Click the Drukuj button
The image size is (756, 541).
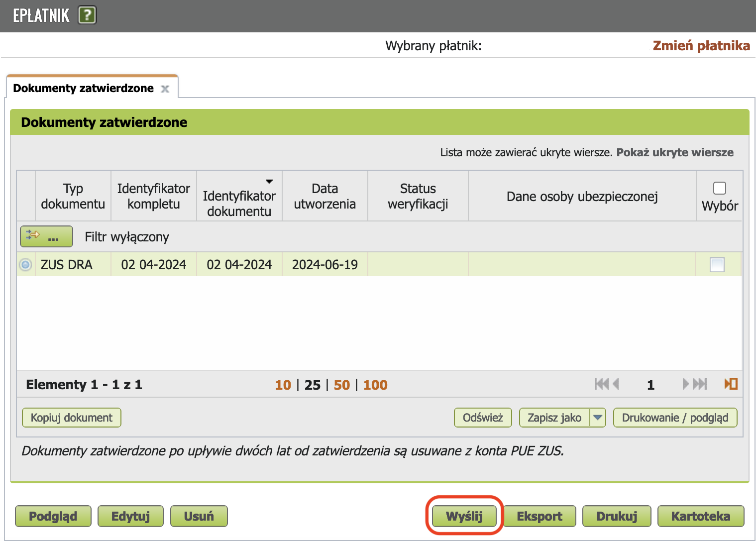pyautogui.click(x=617, y=516)
